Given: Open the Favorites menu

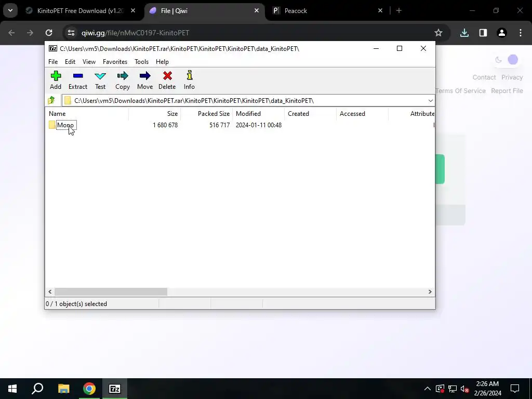Looking at the screenshot, I should click(115, 62).
